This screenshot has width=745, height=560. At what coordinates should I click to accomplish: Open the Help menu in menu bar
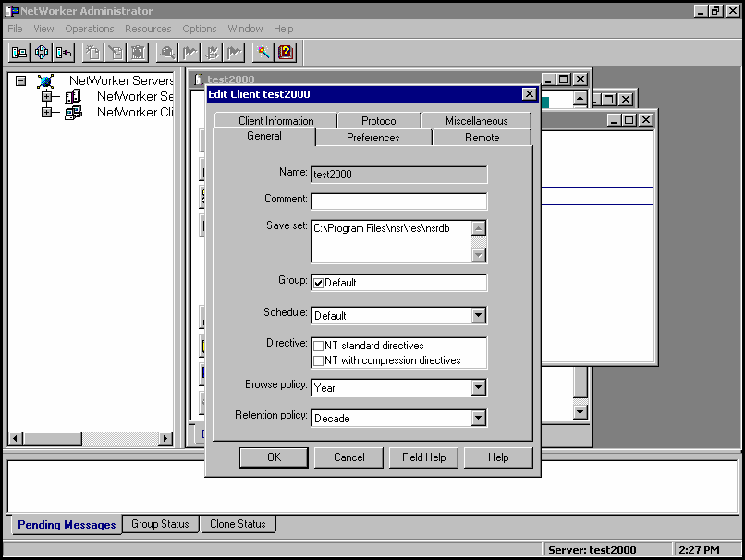point(283,29)
